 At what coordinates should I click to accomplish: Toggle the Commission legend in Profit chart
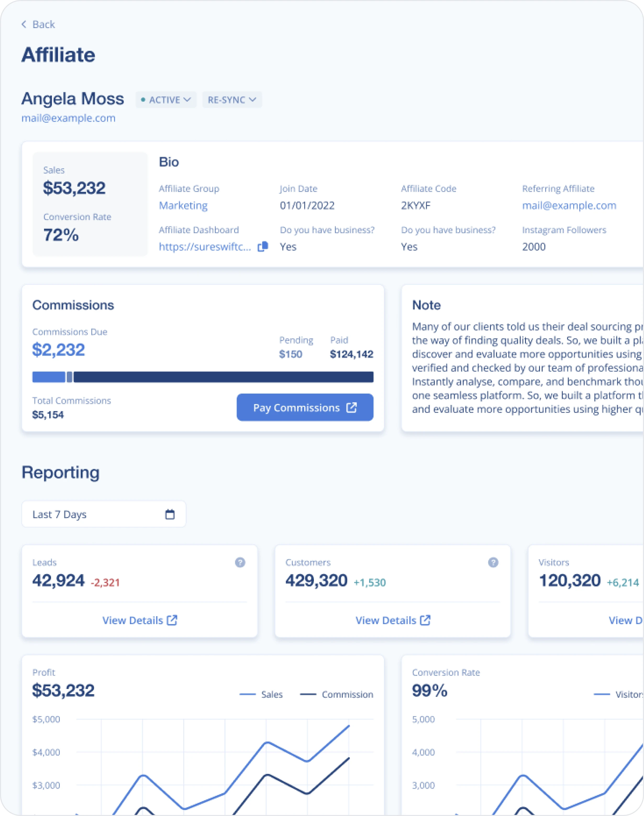tap(336, 694)
